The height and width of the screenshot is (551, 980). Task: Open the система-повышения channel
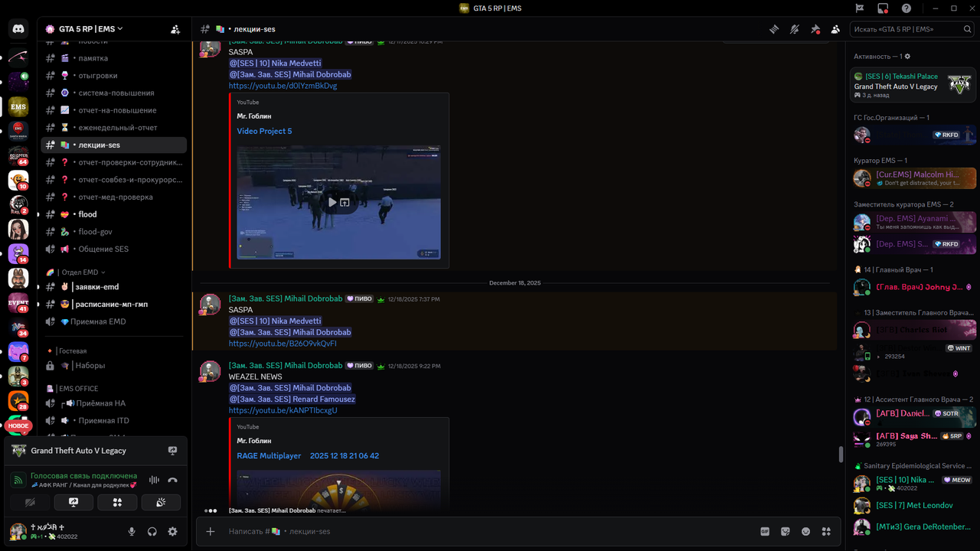pos(113,93)
